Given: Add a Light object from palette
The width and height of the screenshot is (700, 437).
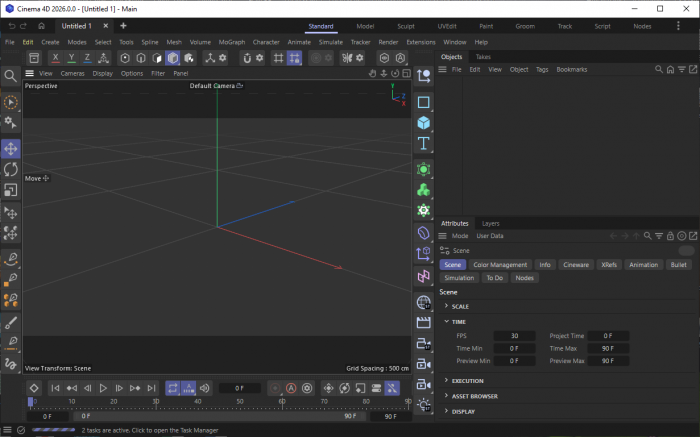Looking at the screenshot, I should pyautogui.click(x=424, y=405).
